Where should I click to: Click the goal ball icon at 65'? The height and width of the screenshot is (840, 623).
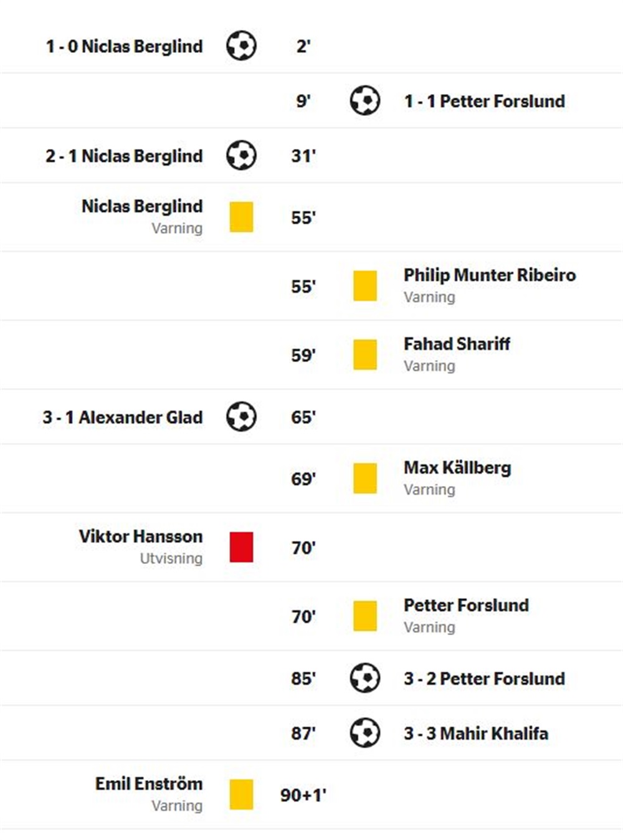pyautogui.click(x=241, y=417)
